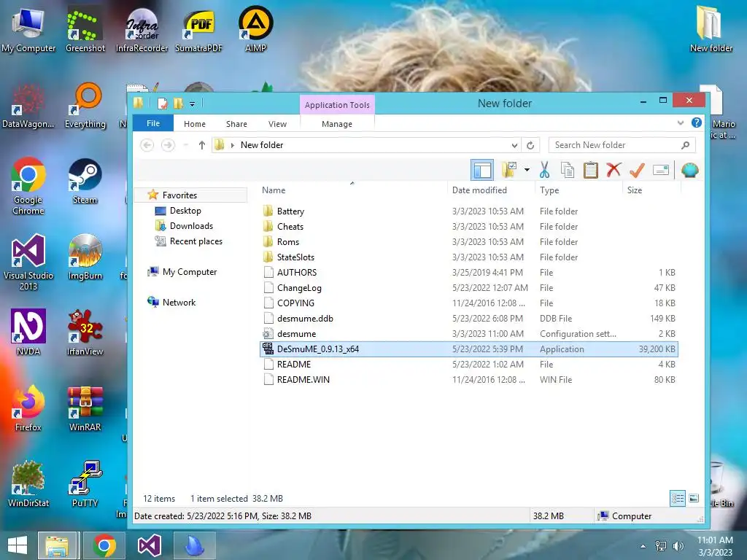Toggle the navigation pane layout button
The width and height of the screenshot is (747, 560).
tap(481, 170)
